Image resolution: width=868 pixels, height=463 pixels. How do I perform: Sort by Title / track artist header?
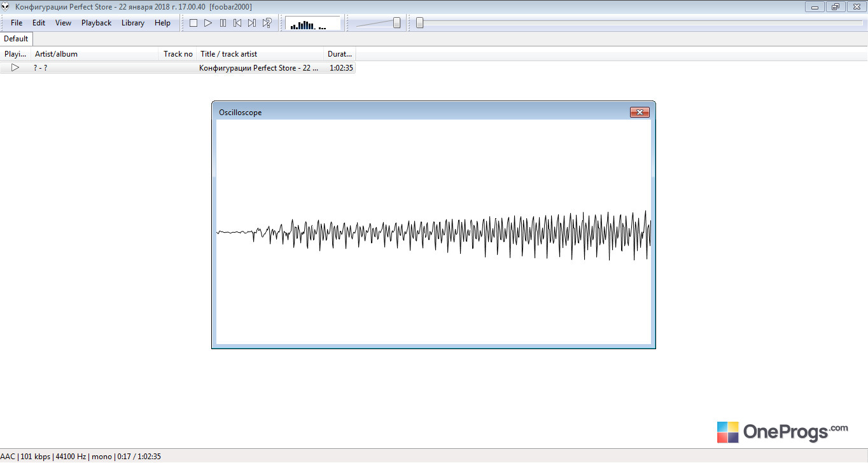[260, 54]
